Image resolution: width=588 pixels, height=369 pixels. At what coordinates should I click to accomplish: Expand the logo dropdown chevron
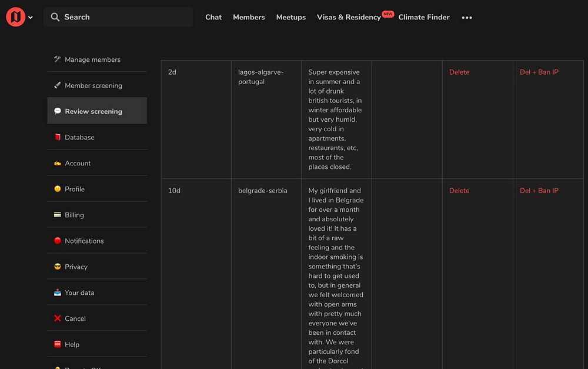tap(31, 17)
